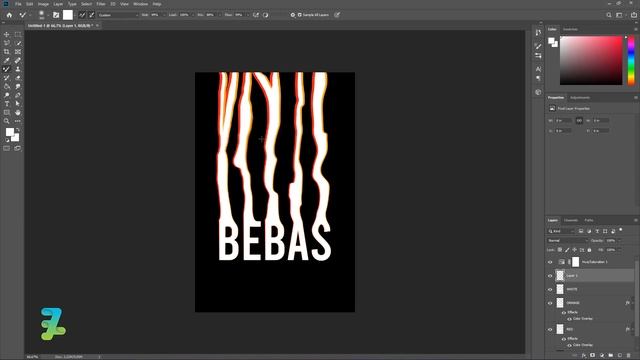Select the Rectangle shape tool
Viewport: 640px width, 360px height.
coord(7,113)
